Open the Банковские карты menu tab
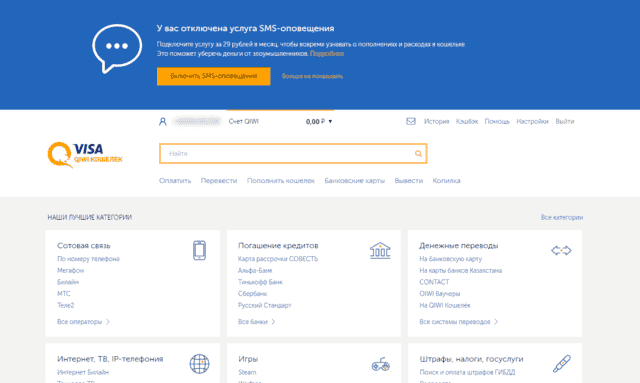 [355, 180]
